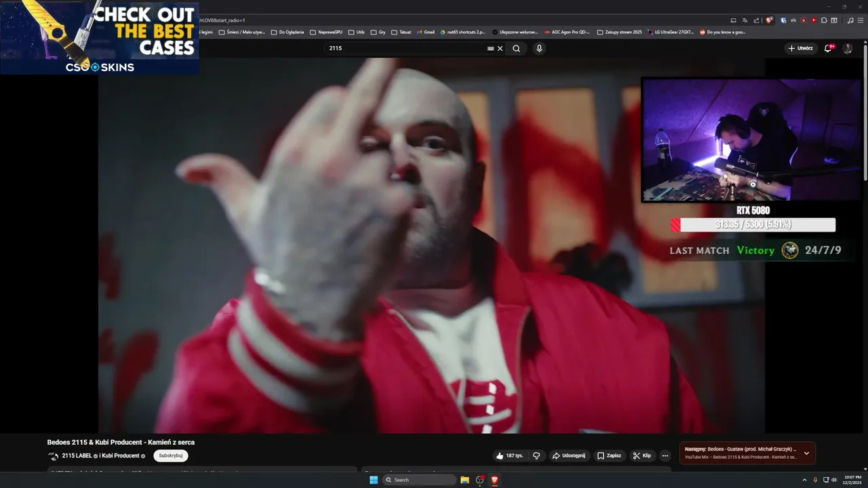Open the Tatuaż bookmark folder
The image size is (868, 488).
[401, 32]
